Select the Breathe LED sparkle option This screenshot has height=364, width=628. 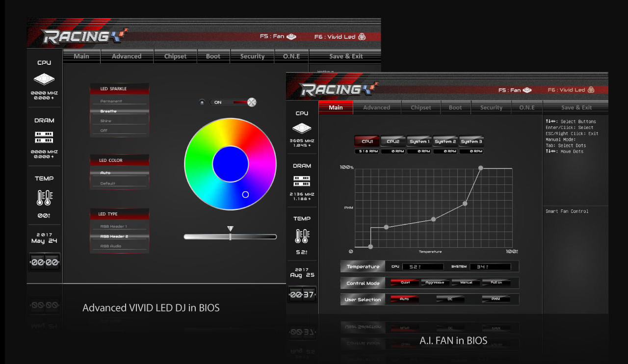click(x=119, y=111)
